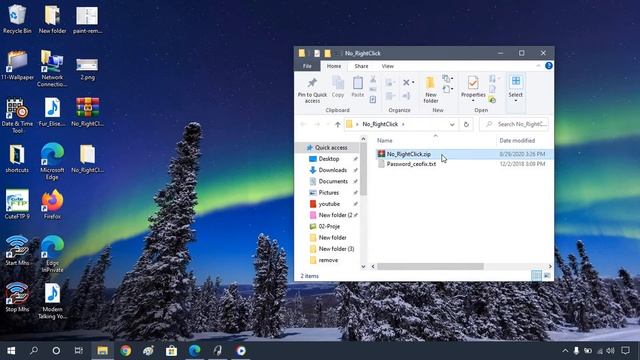640x360 pixels.
Task: Click the horizontal scrollbar in file list
Action: pyautogui.click(x=431, y=266)
